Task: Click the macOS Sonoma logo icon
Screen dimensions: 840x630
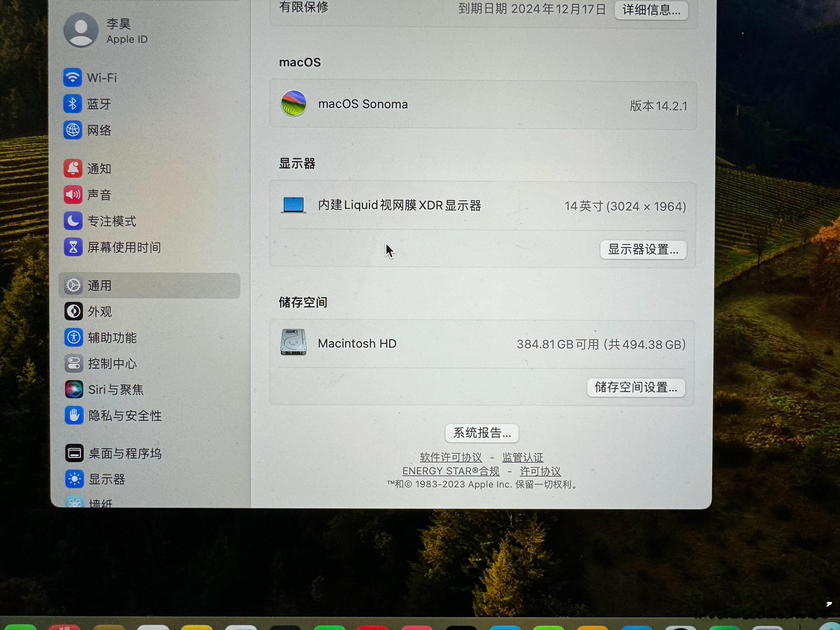Action: click(294, 103)
